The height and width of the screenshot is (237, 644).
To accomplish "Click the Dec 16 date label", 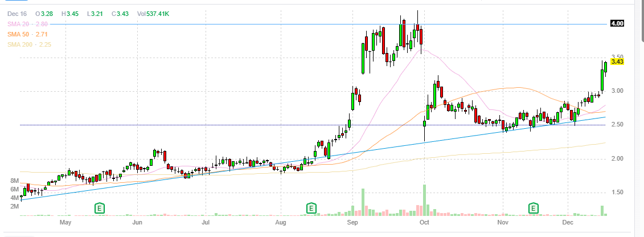I will coord(17,14).
